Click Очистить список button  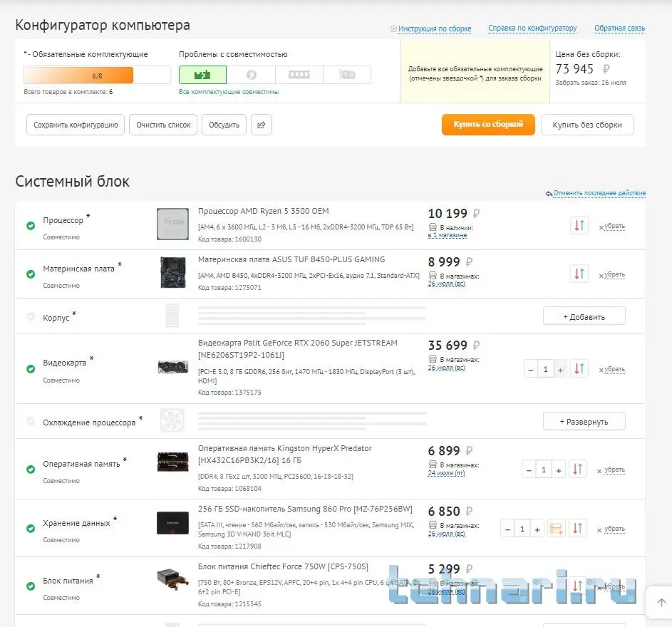[163, 125]
